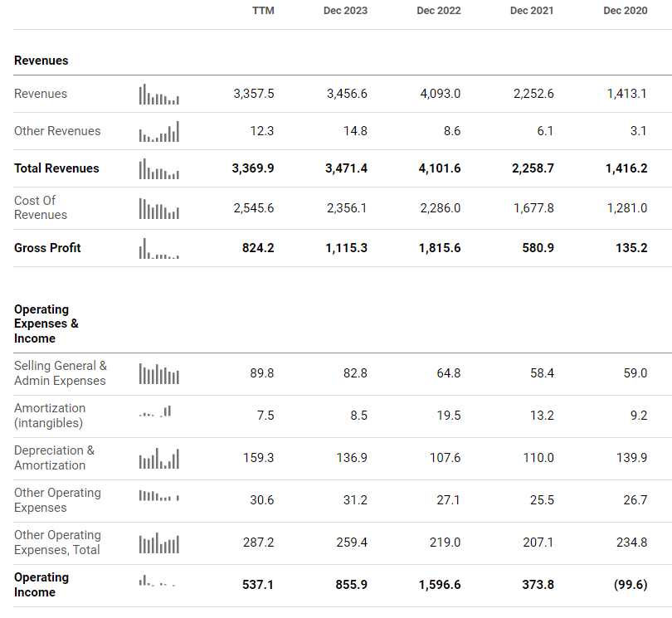Select the Dec 2021 column header
This screenshot has height=618, width=672.
(x=532, y=11)
